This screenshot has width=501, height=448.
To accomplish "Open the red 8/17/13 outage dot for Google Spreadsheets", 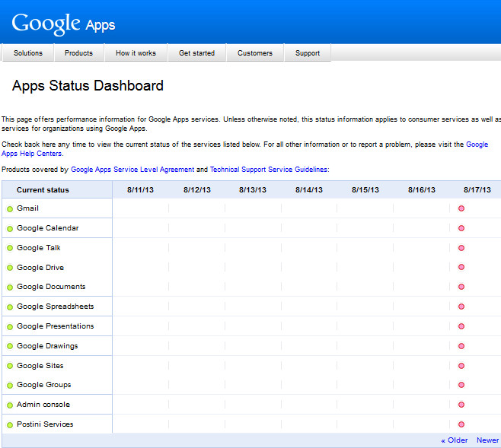I will pyautogui.click(x=461, y=307).
